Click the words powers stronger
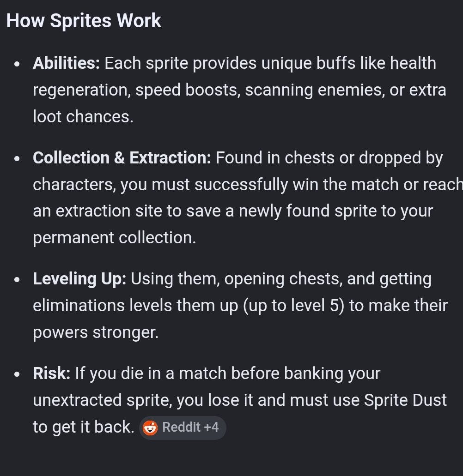The width and height of the screenshot is (463, 476). tap(96, 332)
